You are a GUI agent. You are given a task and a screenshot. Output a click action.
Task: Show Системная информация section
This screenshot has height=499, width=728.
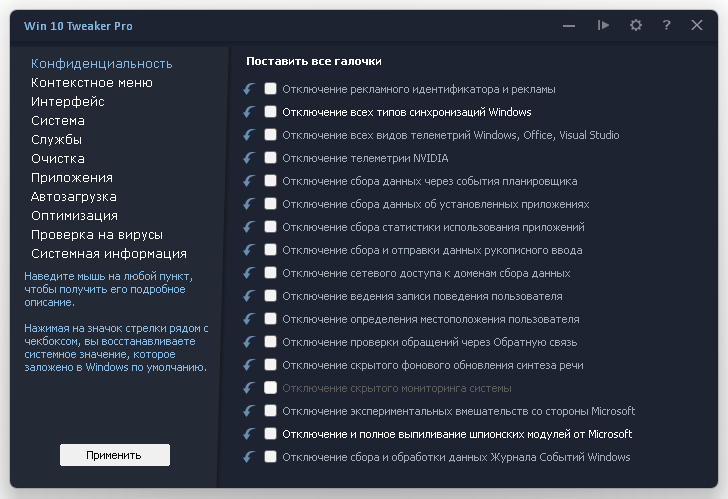(x=109, y=254)
